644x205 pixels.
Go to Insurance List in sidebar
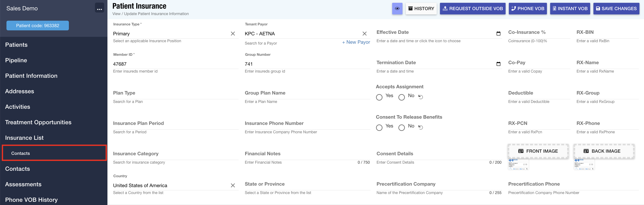pyautogui.click(x=24, y=138)
